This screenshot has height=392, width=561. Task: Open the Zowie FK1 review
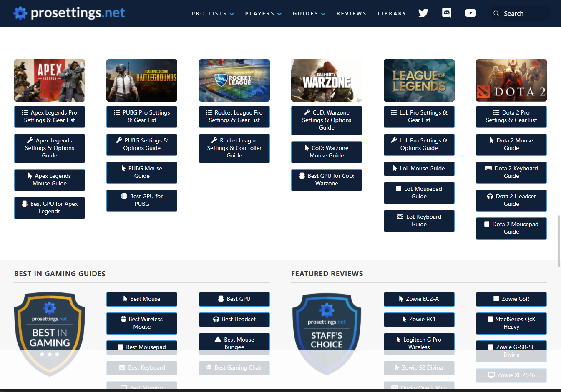coord(419,320)
